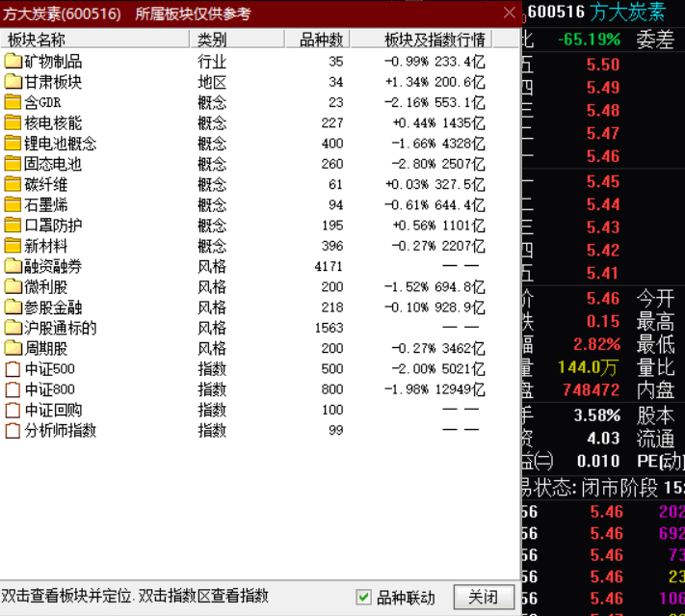The height and width of the screenshot is (616, 685).
Task: Click the folder icon beside 融资融券
Action: coord(13,266)
